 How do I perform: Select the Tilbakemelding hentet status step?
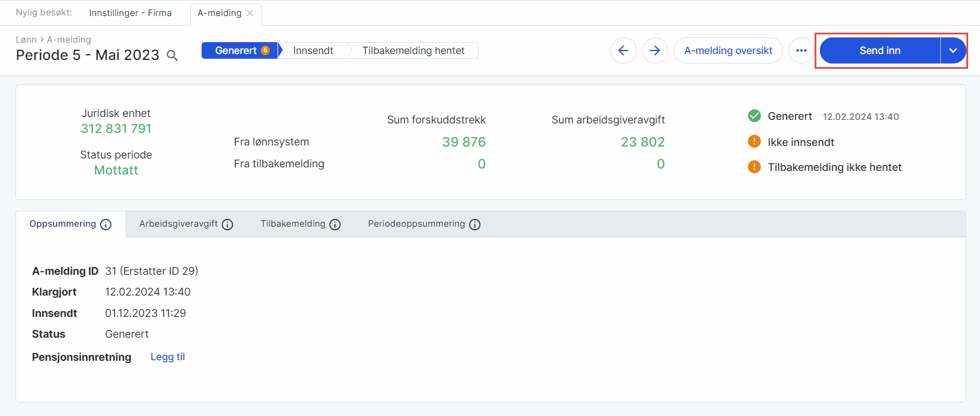(413, 50)
